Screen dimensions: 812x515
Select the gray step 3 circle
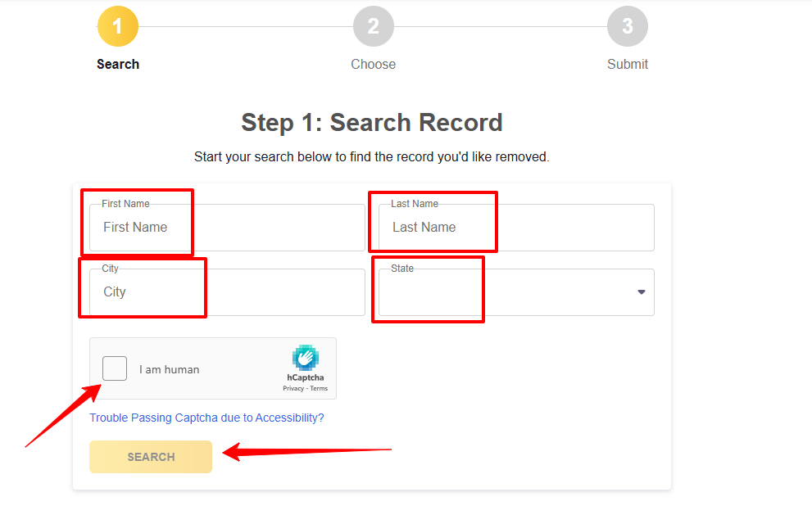click(x=628, y=26)
